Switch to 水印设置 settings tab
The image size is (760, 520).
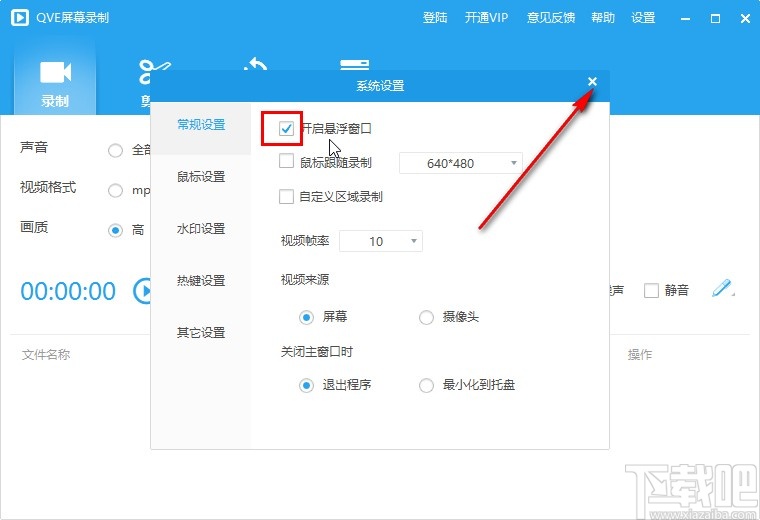[x=201, y=229]
